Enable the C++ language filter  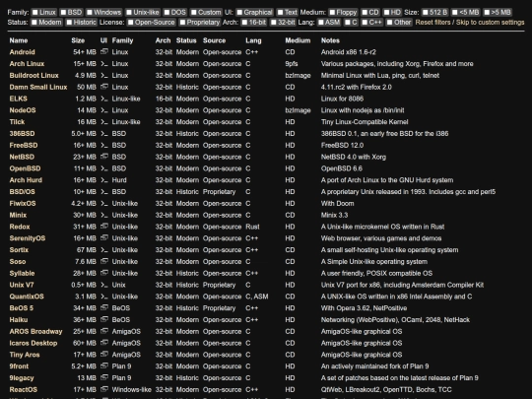(365, 23)
